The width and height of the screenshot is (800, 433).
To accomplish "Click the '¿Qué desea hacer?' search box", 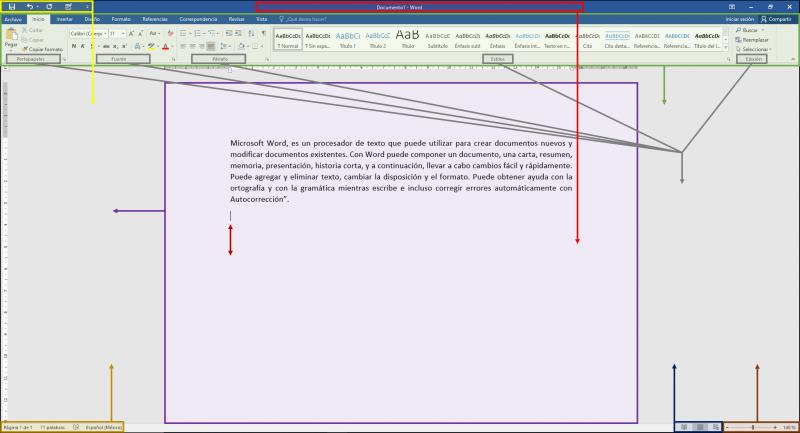I will (302, 19).
